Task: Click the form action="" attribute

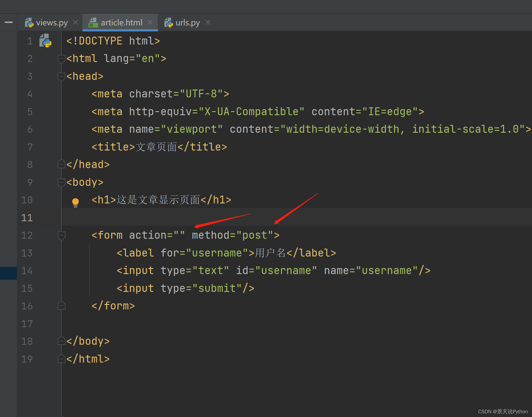Action: [x=157, y=235]
